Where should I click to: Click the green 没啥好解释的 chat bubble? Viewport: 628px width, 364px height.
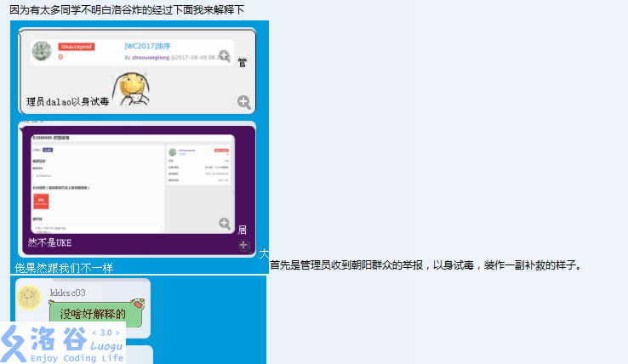click(x=92, y=314)
